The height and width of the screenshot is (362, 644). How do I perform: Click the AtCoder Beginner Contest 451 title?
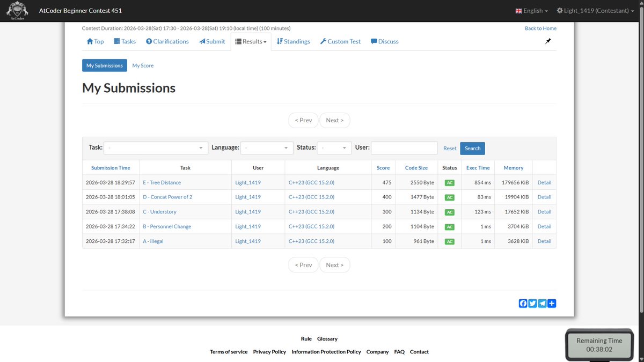[x=80, y=11]
